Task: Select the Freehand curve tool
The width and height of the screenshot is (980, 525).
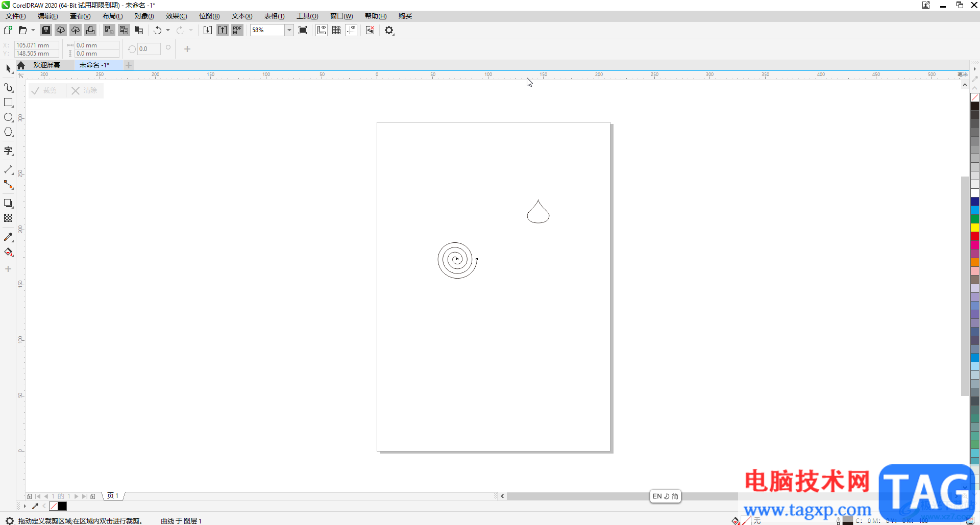Action: coord(8,88)
